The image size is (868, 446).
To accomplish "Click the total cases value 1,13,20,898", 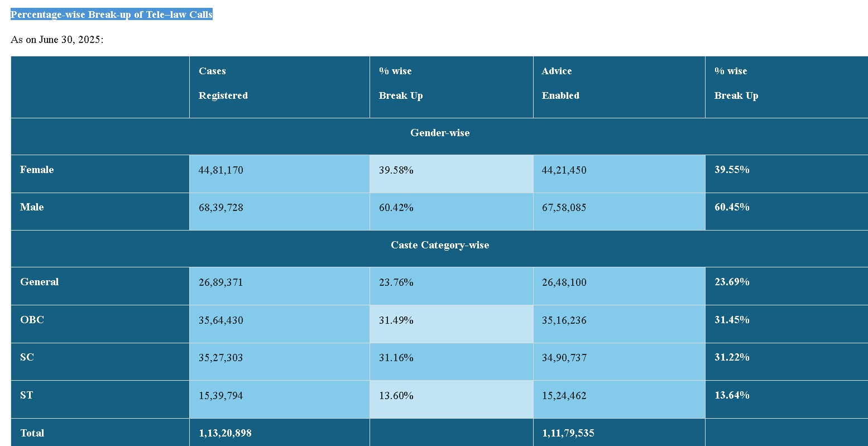I will [x=227, y=433].
